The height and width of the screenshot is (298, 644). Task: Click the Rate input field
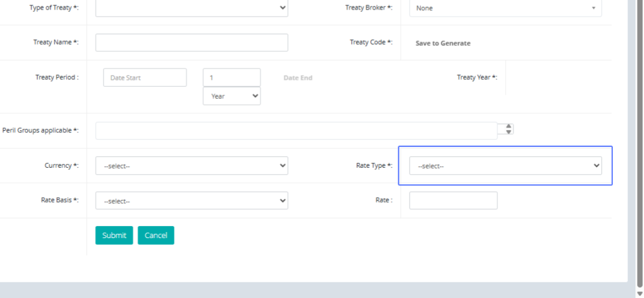pyautogui.click(x=453, y=200)
